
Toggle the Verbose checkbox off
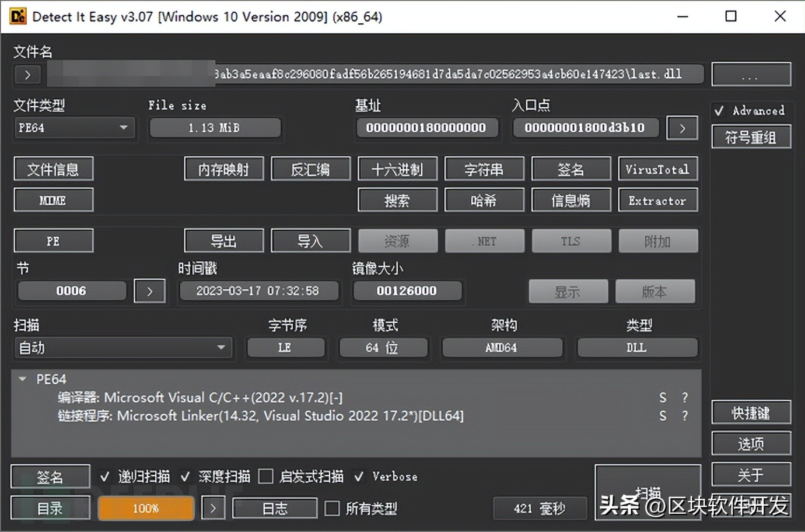pos(359,476)
